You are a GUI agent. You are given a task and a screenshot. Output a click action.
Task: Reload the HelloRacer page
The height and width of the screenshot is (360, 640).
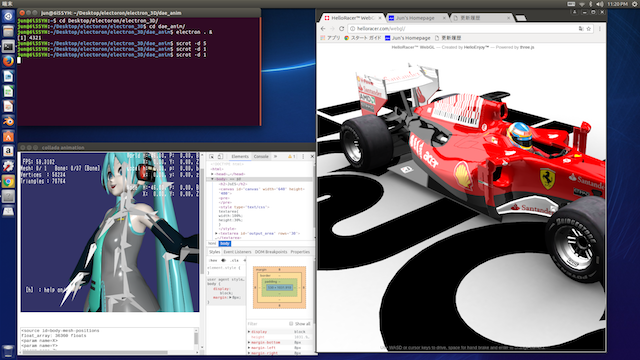(x=342, y=29)
